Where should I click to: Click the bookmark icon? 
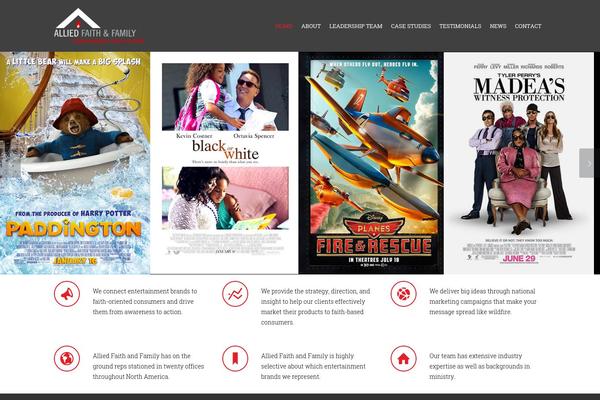point(235,359)
